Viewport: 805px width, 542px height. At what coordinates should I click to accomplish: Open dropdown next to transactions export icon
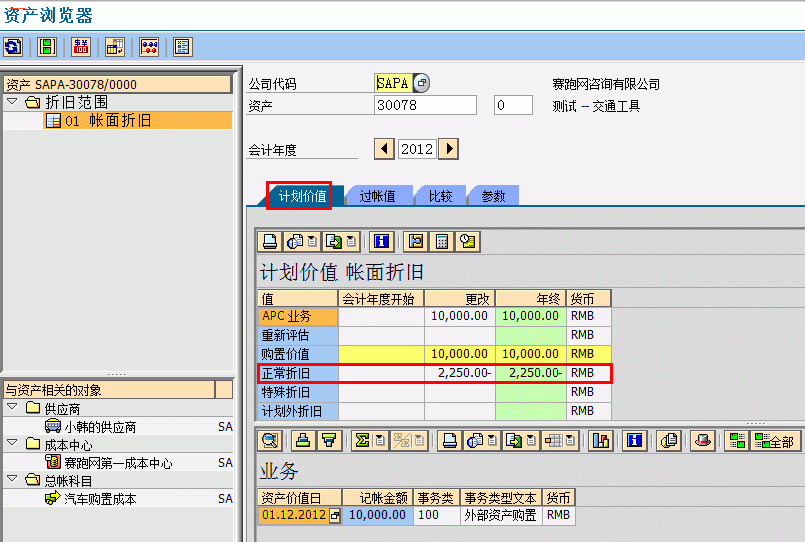(531, 440)
